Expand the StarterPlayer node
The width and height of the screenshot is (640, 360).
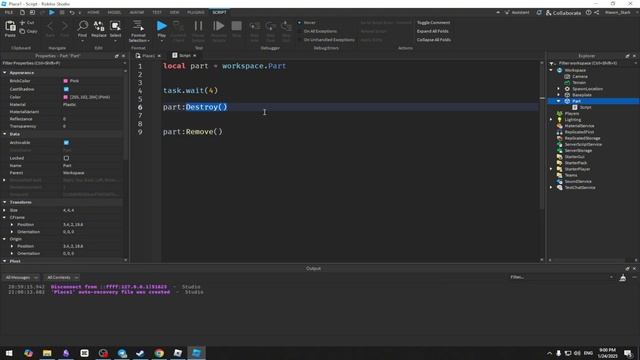(x=551, y=169)
